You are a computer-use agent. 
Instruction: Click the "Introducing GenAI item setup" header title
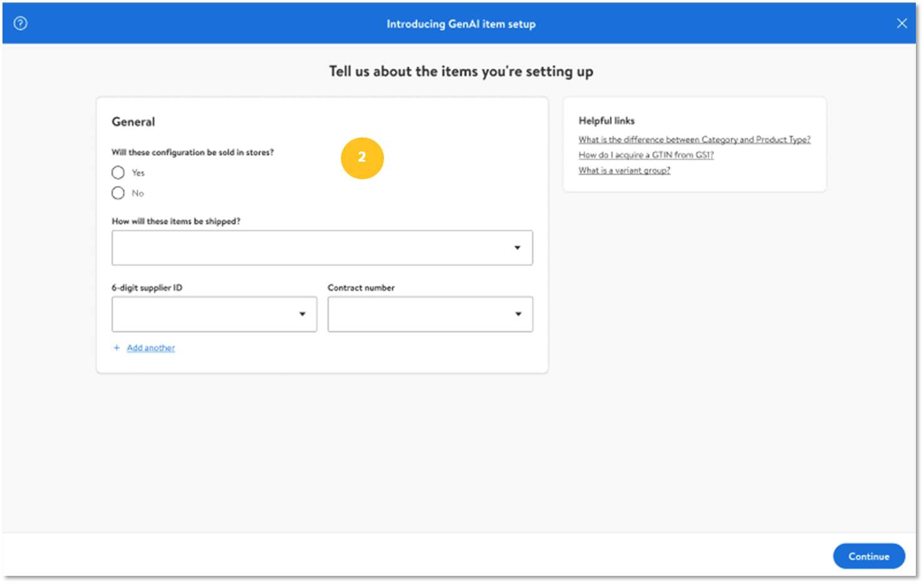(x=461, y=24)
